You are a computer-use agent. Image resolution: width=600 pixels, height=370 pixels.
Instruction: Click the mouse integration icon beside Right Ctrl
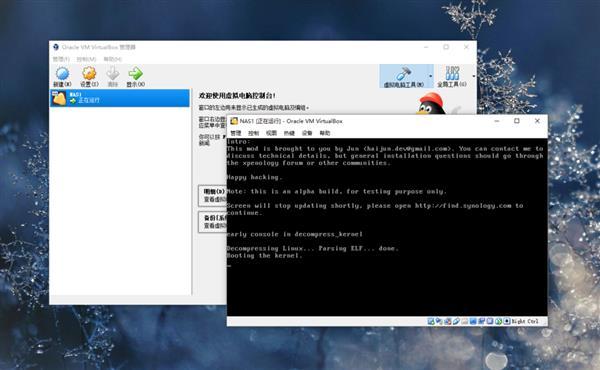[507, 321]
